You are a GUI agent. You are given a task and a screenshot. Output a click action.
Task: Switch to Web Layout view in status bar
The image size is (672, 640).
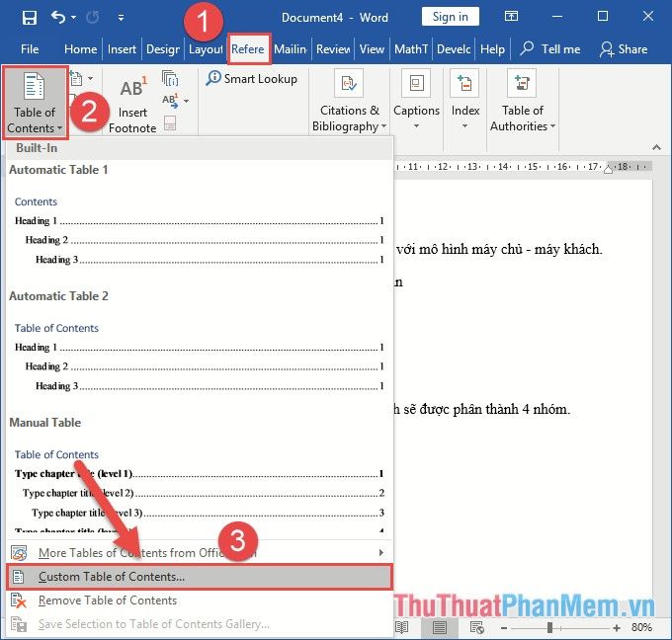tap(478, 627)
